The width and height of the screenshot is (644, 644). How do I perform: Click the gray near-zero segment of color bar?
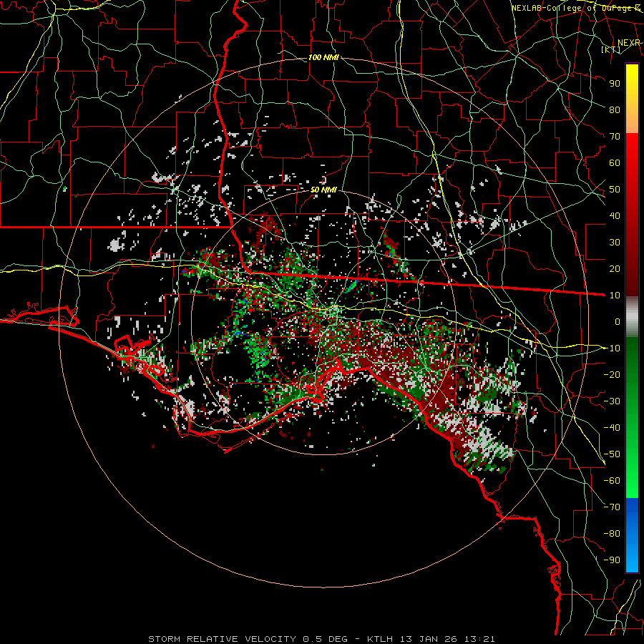[632, 317]
